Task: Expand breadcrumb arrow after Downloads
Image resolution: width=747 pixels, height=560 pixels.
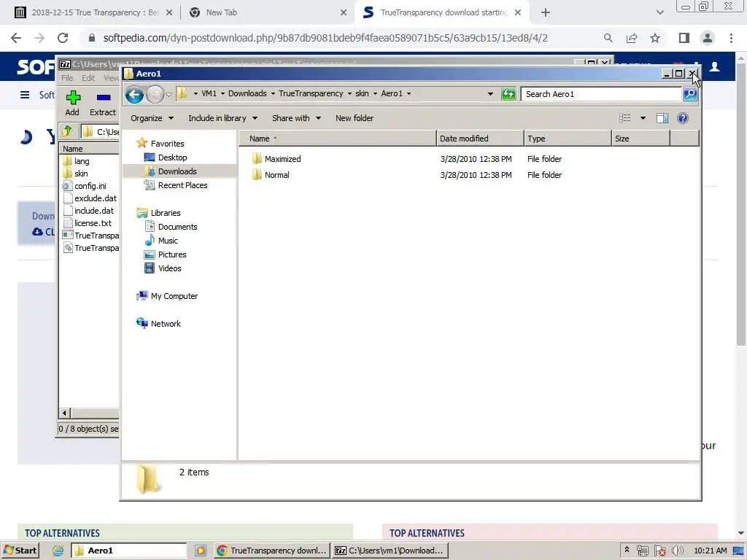Action: pos(273,94)
